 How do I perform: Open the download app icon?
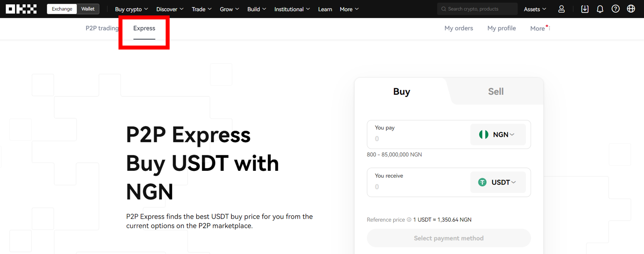pos(585,9)
